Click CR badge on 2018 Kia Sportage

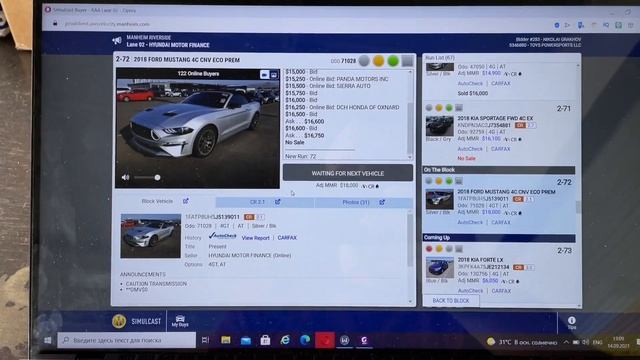point(520,125)
